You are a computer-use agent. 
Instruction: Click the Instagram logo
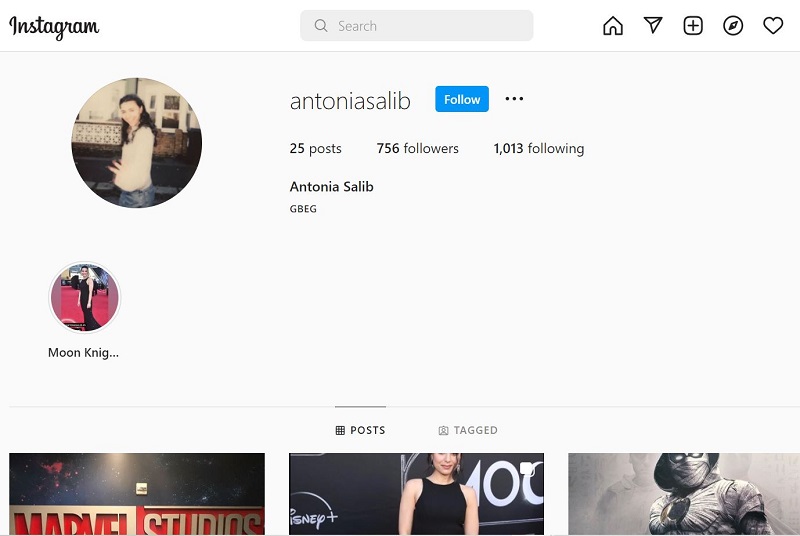click(54, 27)
